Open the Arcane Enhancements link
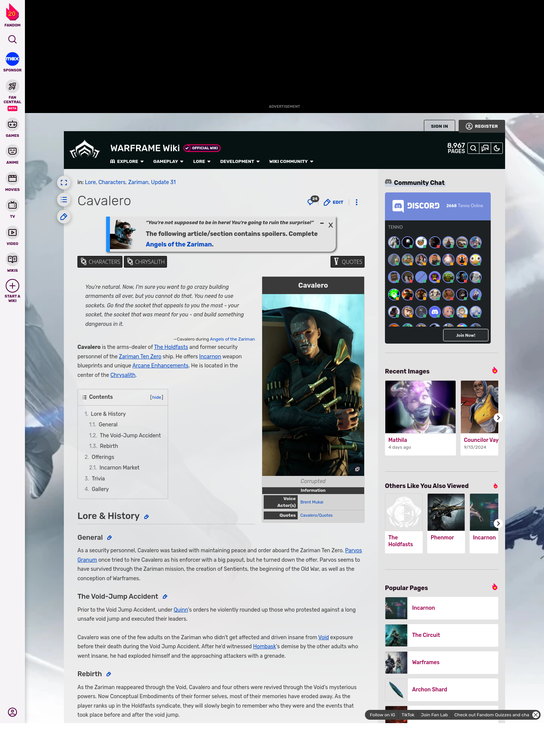This screenshot has width=544, height=756. point(160,366)
